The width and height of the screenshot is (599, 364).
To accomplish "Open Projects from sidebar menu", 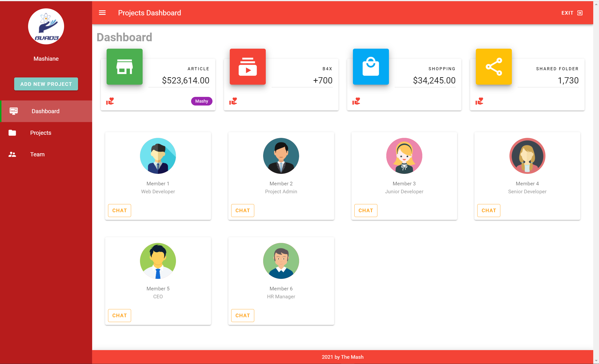I will [x=41, y=133].
